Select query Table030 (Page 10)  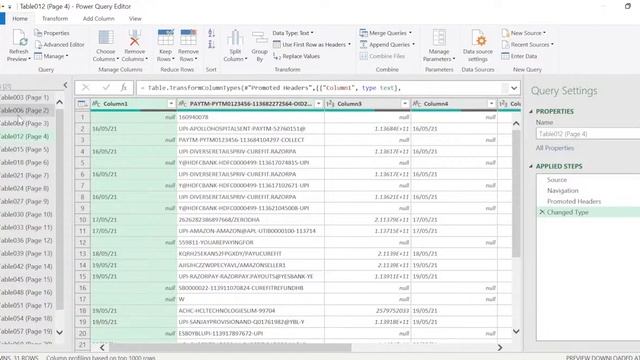tap(26, 214)
